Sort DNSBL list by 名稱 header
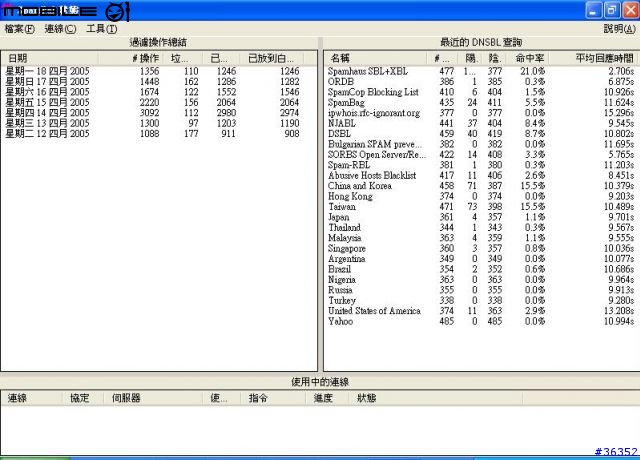The height and width of the screenshot is (460, 640). 376,58
